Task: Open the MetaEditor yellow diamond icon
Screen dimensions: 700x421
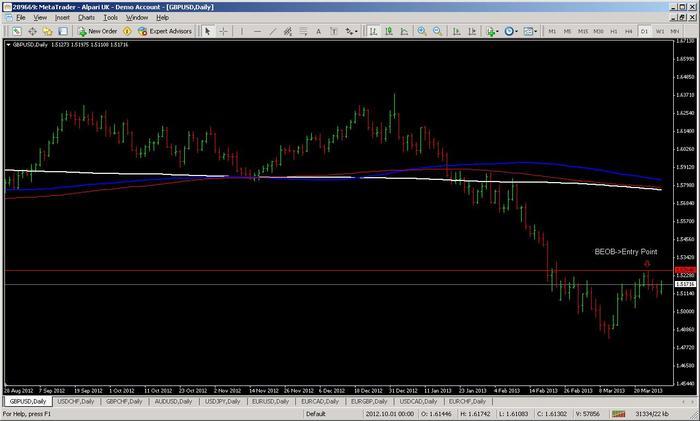Action: point(127,31)
